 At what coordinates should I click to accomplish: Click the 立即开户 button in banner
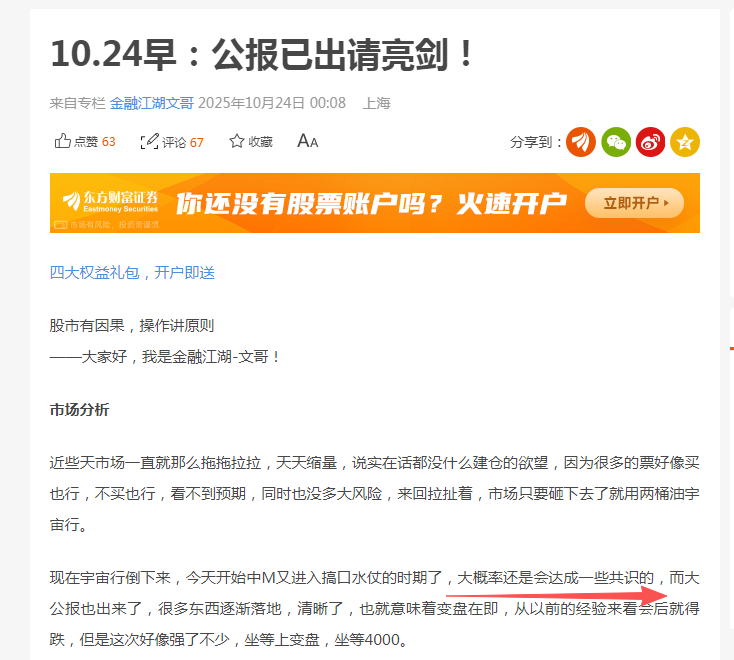(x=634, y=203)
